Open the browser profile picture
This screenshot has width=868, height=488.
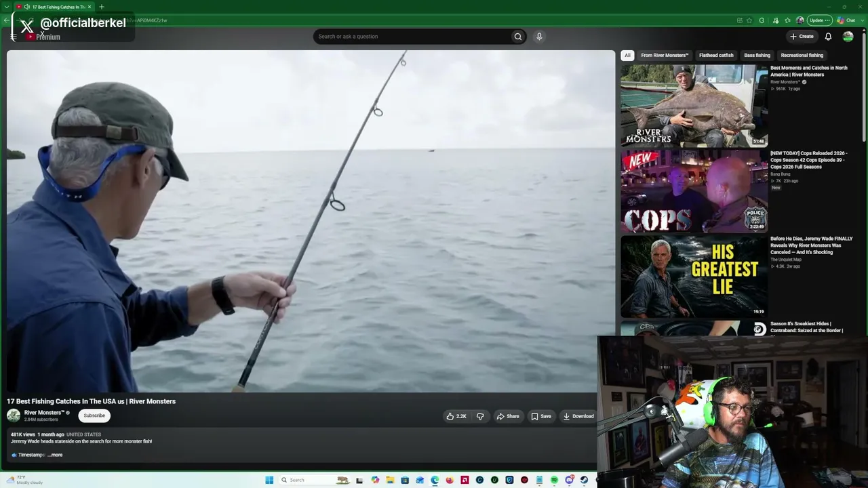tap(800, 20)
